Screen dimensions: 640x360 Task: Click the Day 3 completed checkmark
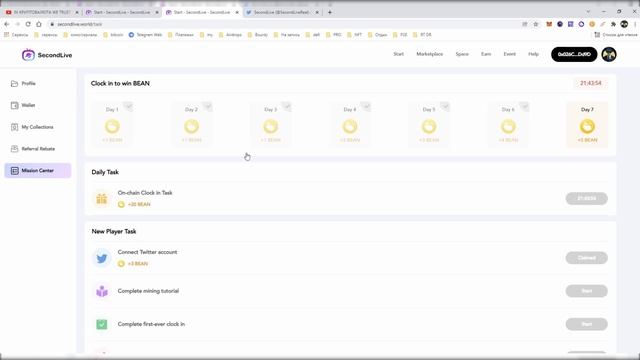[287, 107]
